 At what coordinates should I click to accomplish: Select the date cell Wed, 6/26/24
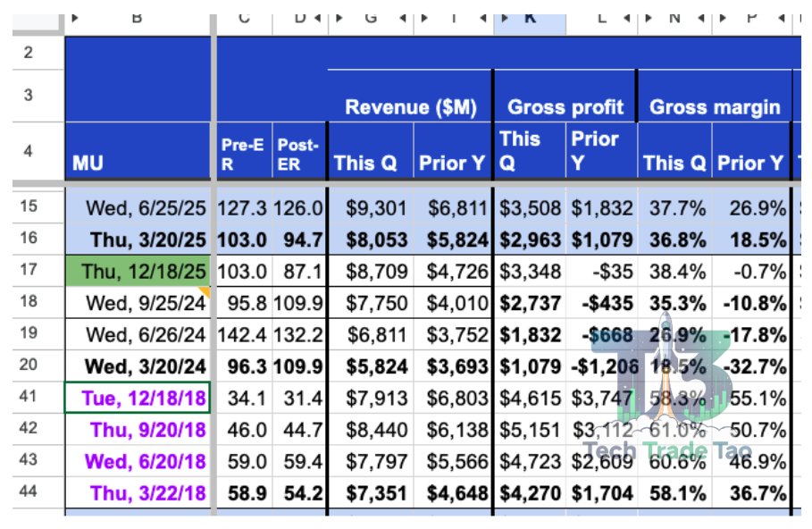tap(138, 335)
